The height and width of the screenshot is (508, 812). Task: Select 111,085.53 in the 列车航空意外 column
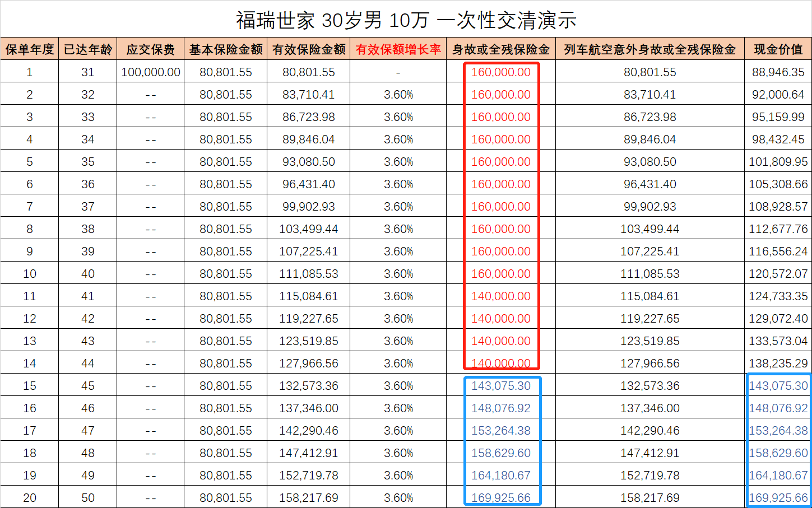[650, 274]
